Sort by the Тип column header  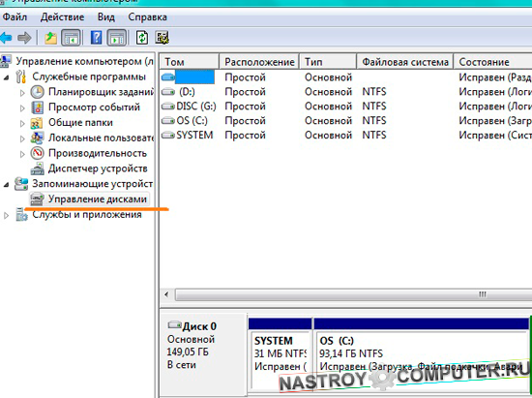[328, 62]
